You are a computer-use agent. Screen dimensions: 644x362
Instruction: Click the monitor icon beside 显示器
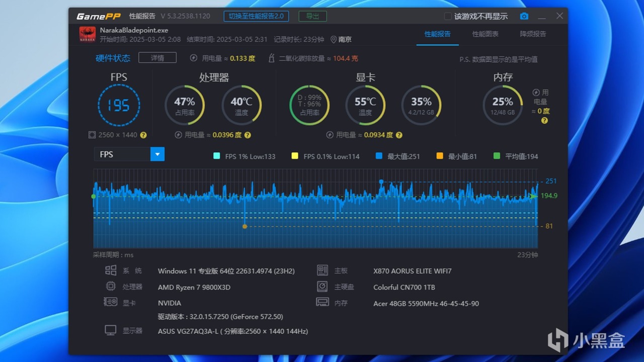point(111,330)
